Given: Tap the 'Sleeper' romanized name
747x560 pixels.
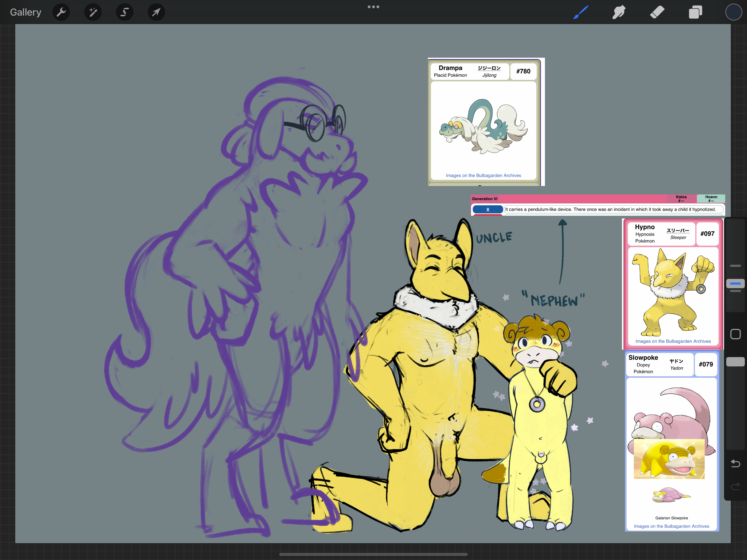Looking at the screenshot, I should tap(678, 237).
